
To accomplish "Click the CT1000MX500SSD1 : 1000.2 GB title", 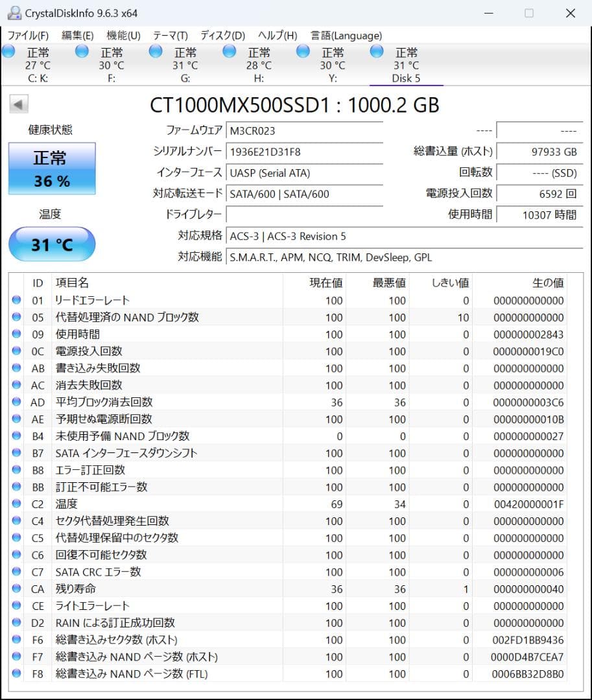I will pyautogui.click(x=294, y=106).
